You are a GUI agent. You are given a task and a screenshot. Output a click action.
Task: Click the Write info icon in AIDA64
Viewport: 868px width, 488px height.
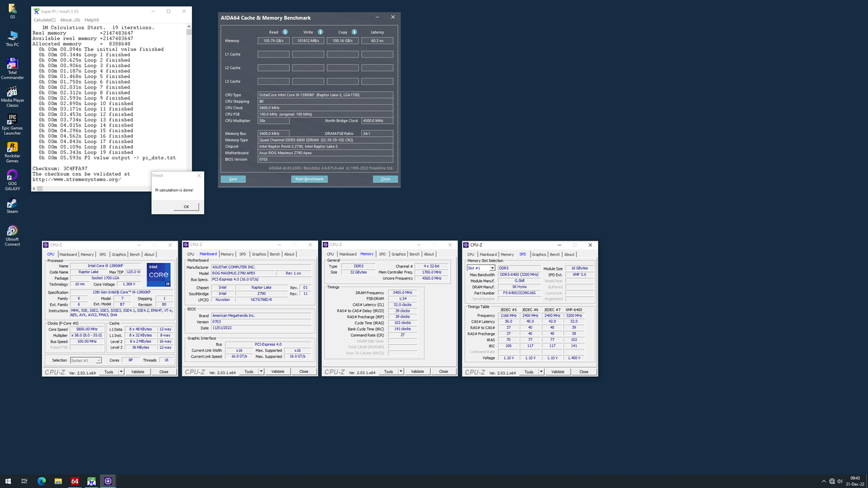320,32
